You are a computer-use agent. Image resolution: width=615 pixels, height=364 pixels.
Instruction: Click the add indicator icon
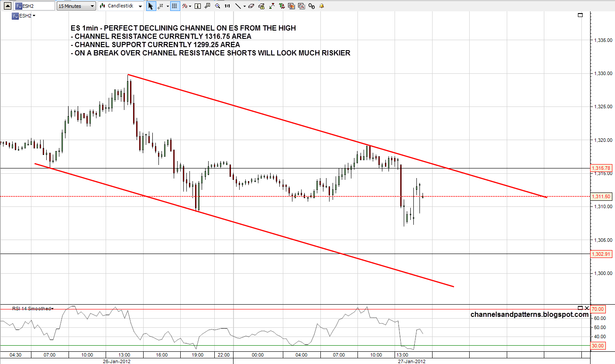point(186,6)
